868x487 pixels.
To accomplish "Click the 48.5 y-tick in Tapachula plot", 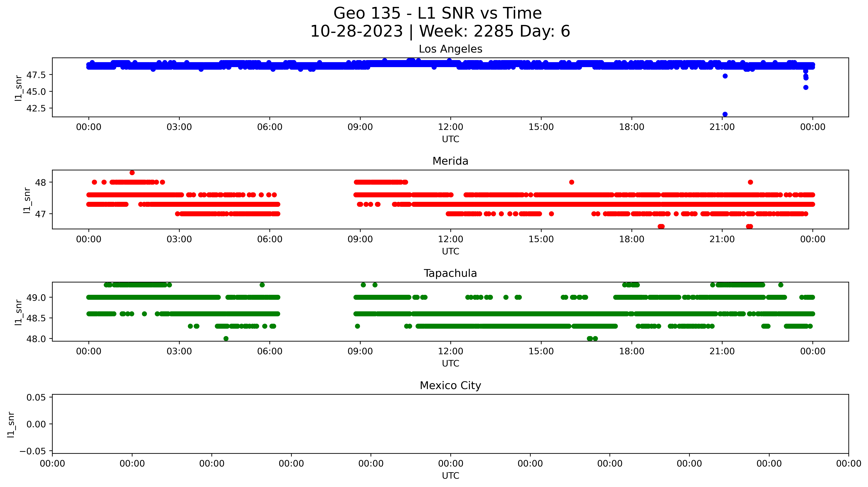I will coord(36,318).
